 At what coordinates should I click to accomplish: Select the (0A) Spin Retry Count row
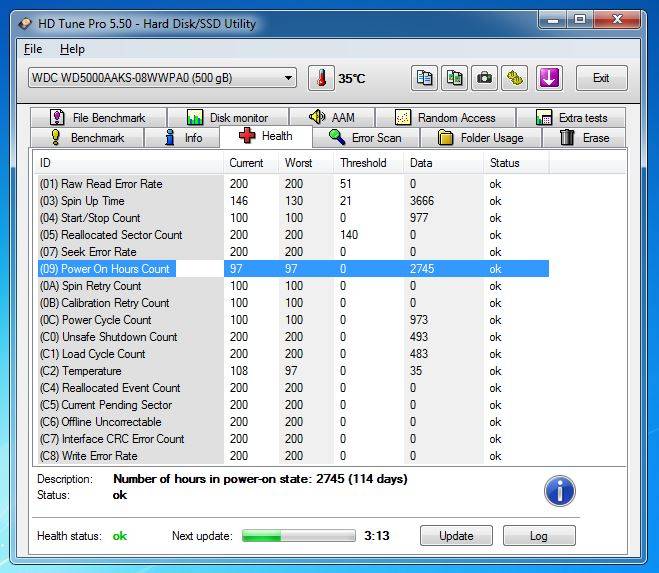[x=293, y=286]
